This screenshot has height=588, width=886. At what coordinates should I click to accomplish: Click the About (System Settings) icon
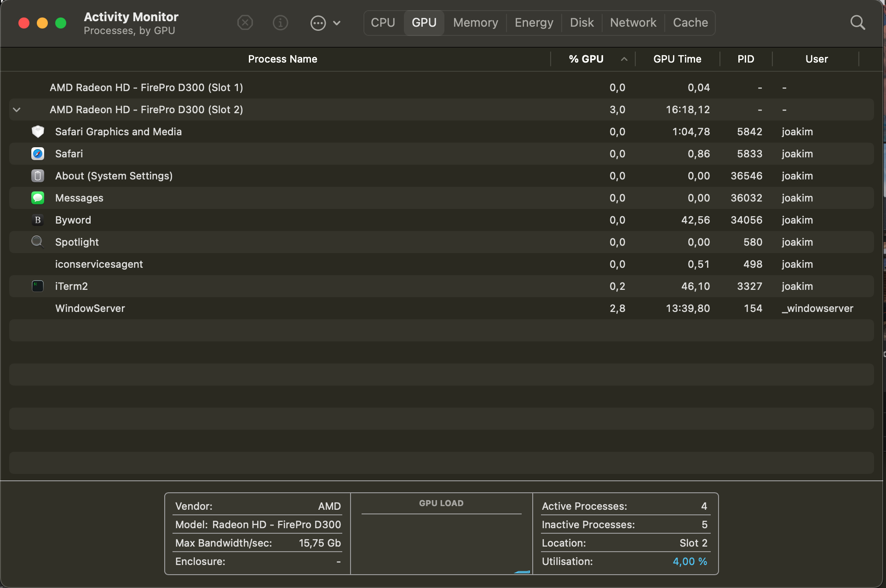(38, 176)
